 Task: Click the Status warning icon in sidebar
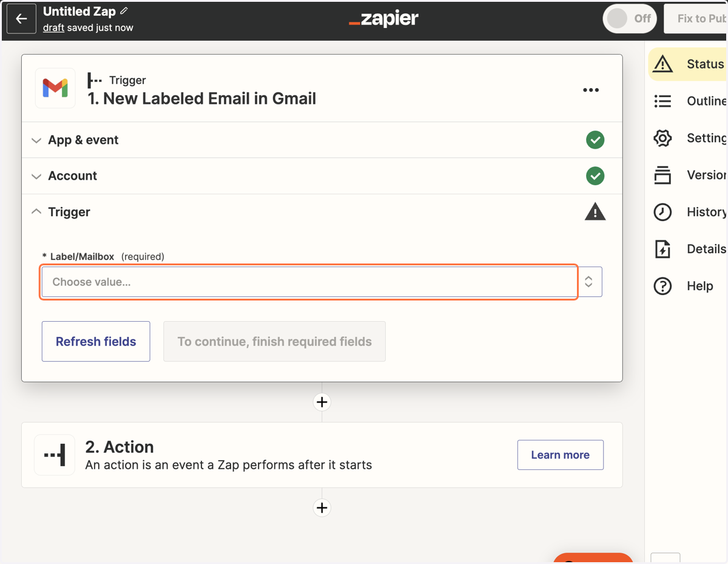[x=662, y=64]
